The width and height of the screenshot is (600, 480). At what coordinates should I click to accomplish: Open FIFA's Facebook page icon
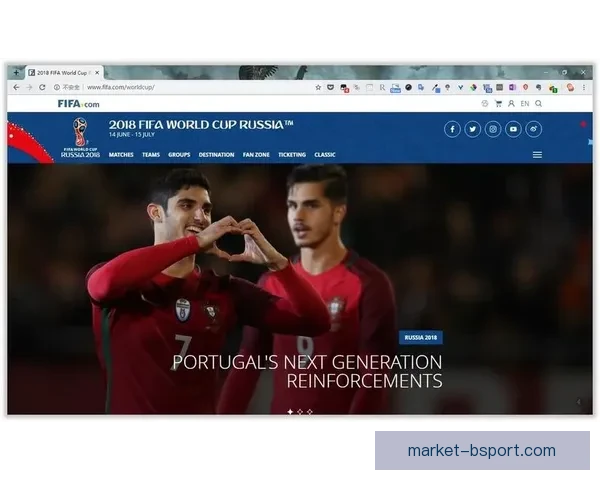coord(452,129)
